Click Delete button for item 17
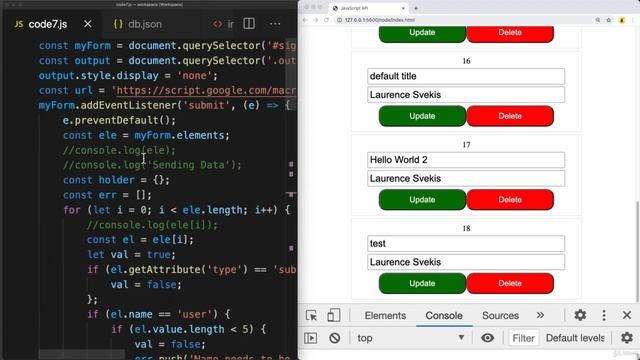 [x=510, y=200]
